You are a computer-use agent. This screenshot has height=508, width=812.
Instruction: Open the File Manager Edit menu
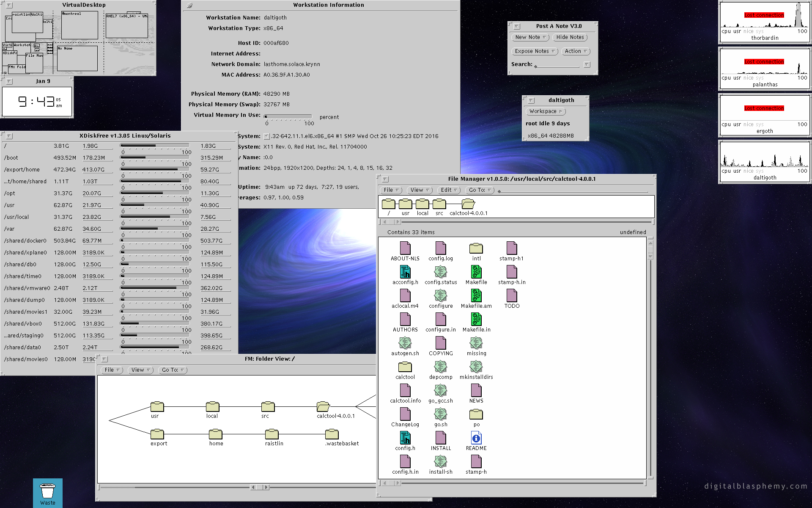[449, 190]
